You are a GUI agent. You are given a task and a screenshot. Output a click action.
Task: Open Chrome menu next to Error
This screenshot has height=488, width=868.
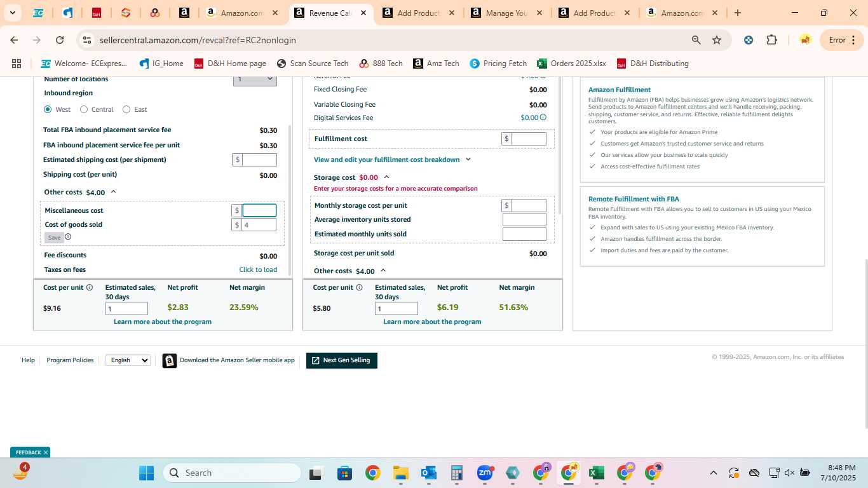tap(853, 40)
